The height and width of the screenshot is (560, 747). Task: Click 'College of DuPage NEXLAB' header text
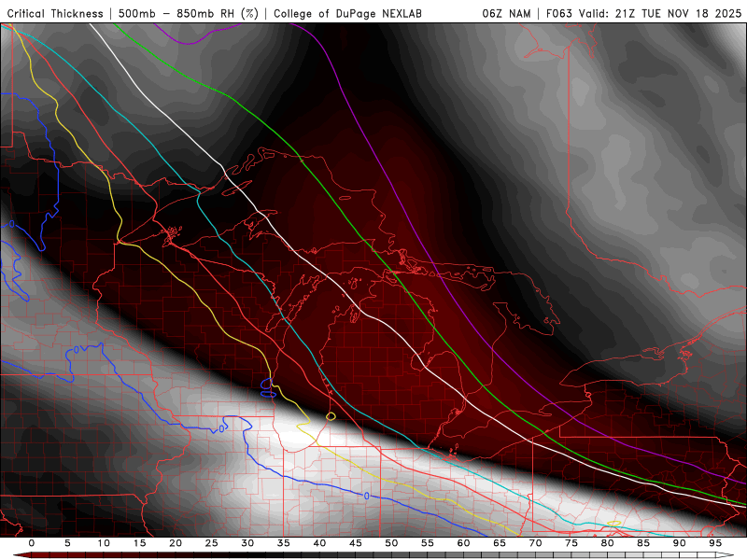click(347, 14)
